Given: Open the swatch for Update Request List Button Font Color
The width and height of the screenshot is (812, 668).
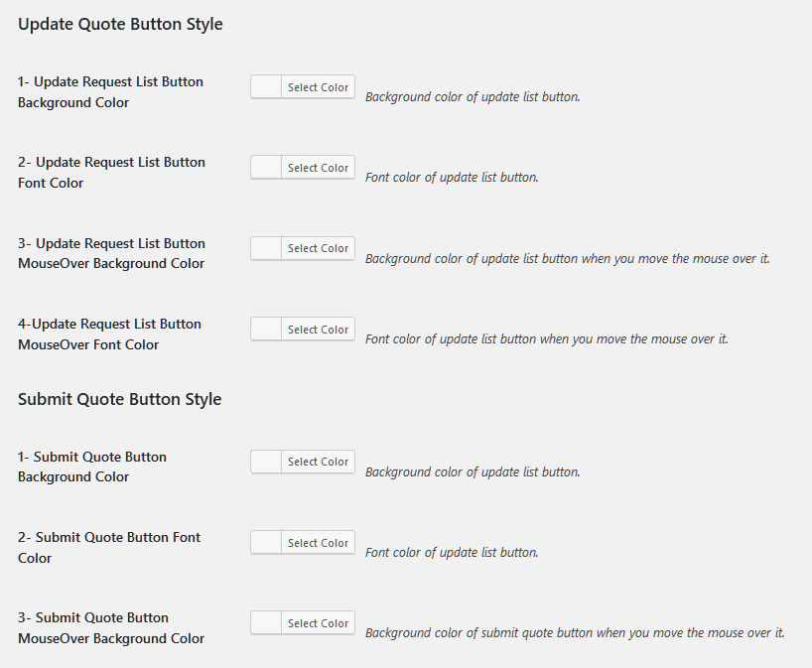Looking at the screenshot, I should pyautogui.click(x=266, y=168).
